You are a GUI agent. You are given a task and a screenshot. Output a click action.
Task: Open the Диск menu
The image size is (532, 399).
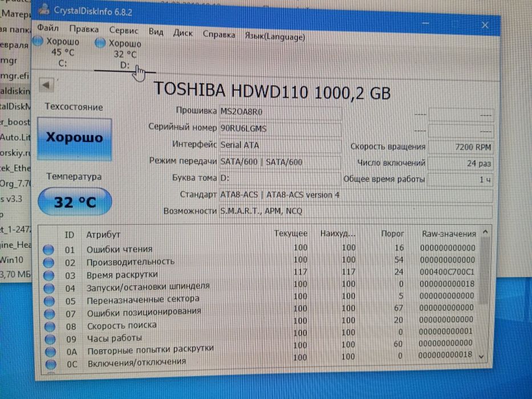pyautogui.click(x=182, y=33)
